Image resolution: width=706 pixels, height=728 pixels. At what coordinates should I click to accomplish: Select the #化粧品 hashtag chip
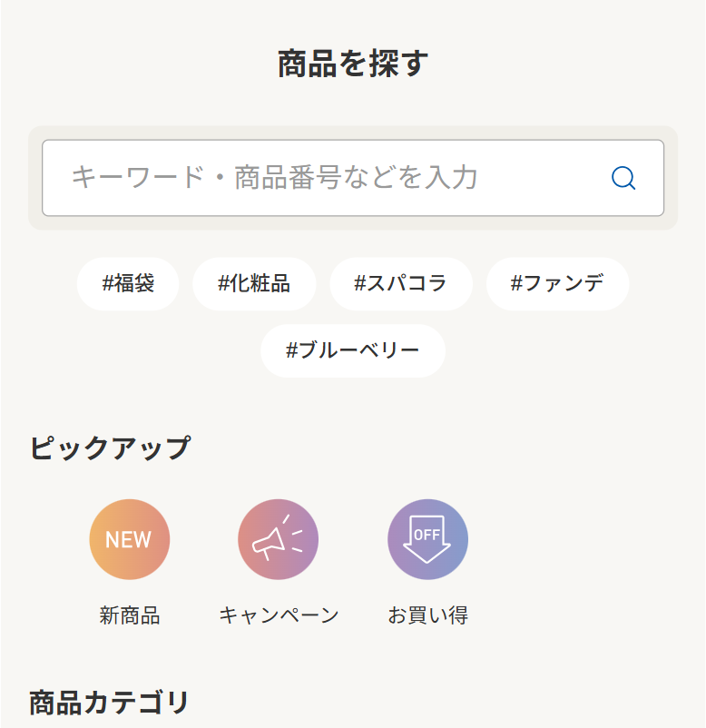click(x=254, y=283)
